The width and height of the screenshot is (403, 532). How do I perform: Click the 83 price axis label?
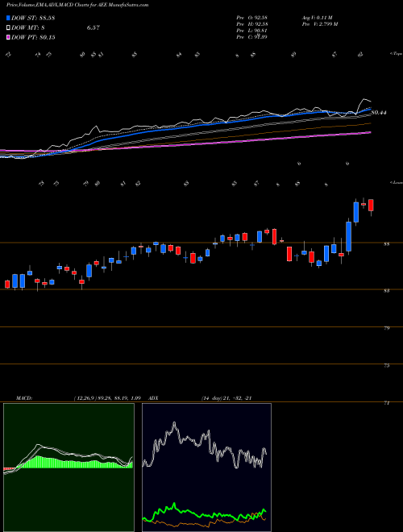[388, 290]
